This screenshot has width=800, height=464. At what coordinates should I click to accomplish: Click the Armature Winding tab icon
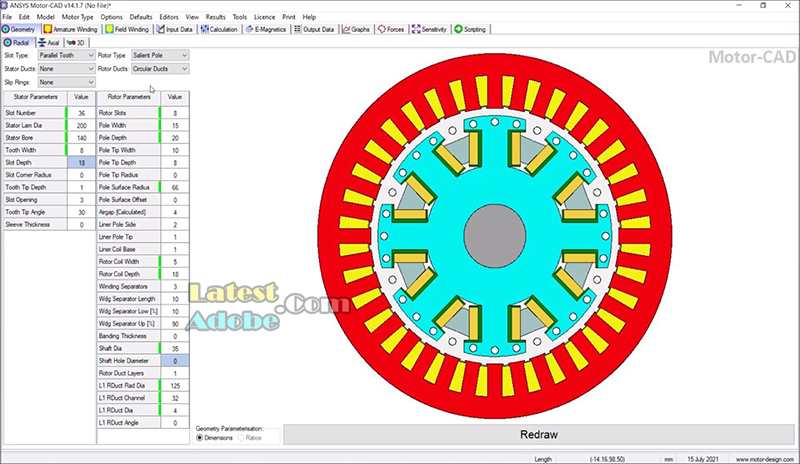click(x=47, y=29)
